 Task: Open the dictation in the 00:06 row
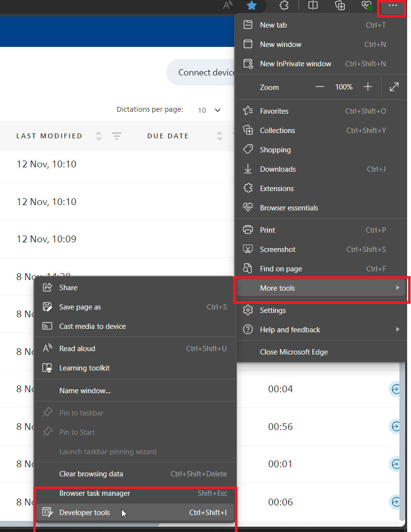point(395,502)
